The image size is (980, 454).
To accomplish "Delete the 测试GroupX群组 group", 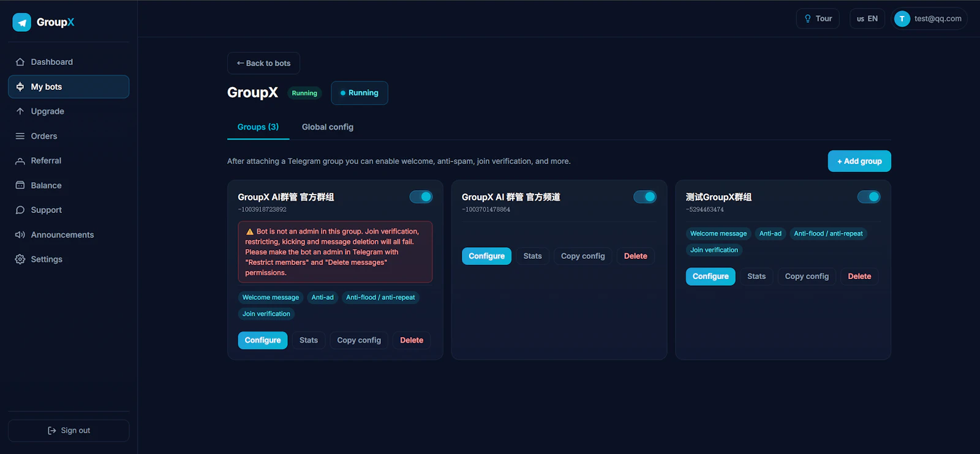I will (x=859, y=277).
